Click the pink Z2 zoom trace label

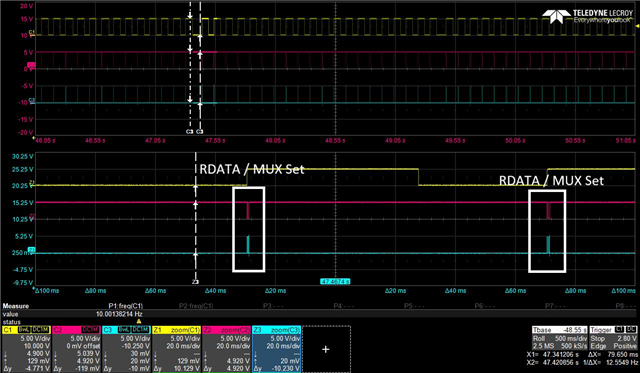pyautogui.click(x=31, y=216)
